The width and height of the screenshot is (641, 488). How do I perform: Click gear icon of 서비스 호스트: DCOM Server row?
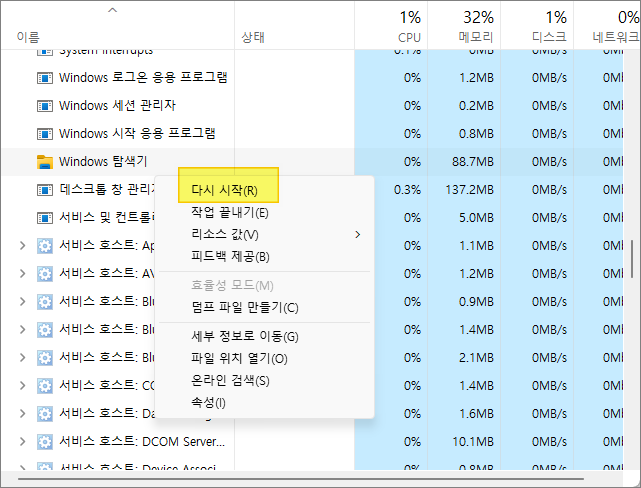(x=45, y=441)
